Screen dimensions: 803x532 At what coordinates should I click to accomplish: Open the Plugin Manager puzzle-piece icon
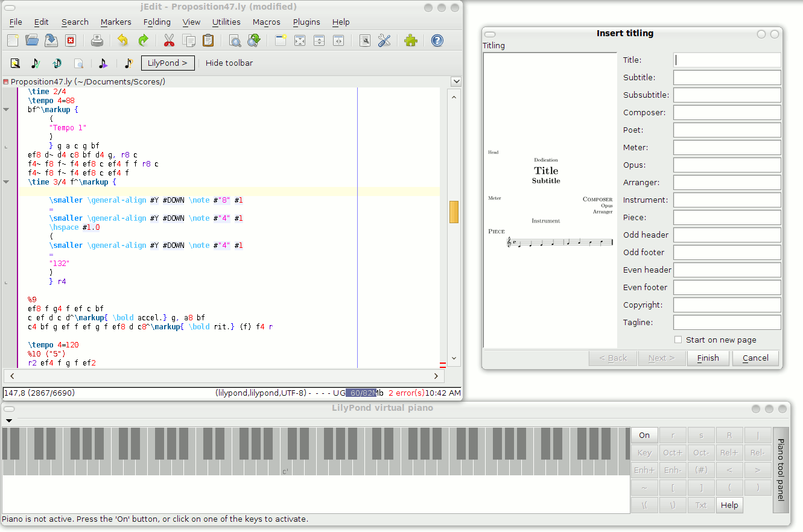pyautogui.click(x=411, y=40)
